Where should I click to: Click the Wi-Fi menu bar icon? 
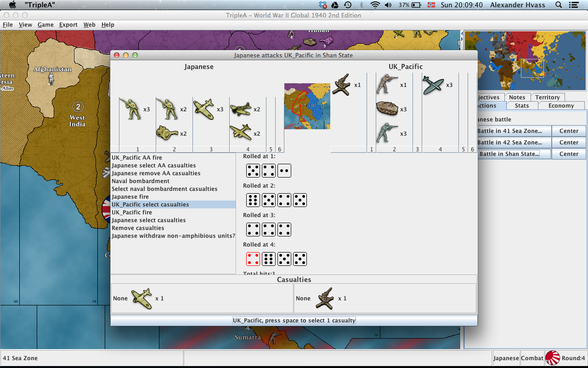(375, 5)
